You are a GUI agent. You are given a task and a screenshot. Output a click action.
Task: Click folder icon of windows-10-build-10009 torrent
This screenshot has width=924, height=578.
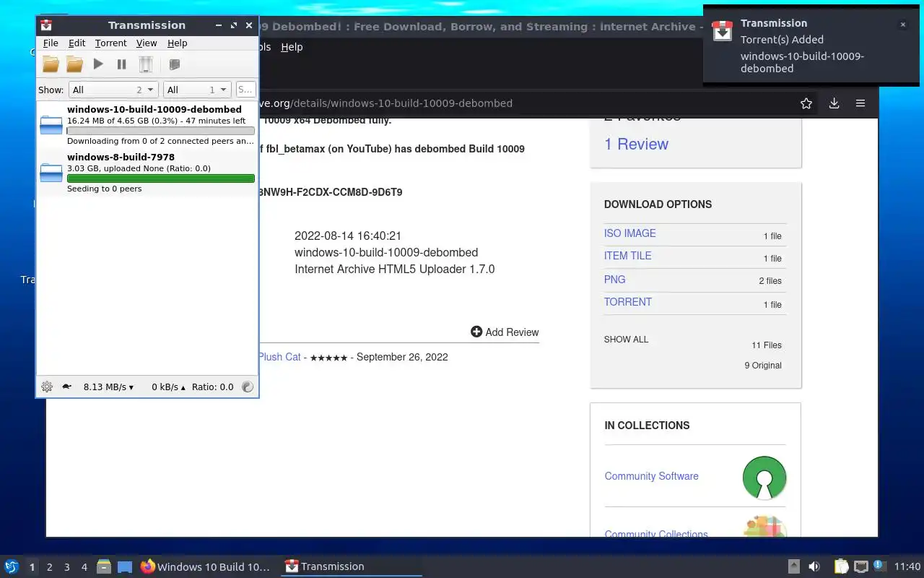[51, 125]
